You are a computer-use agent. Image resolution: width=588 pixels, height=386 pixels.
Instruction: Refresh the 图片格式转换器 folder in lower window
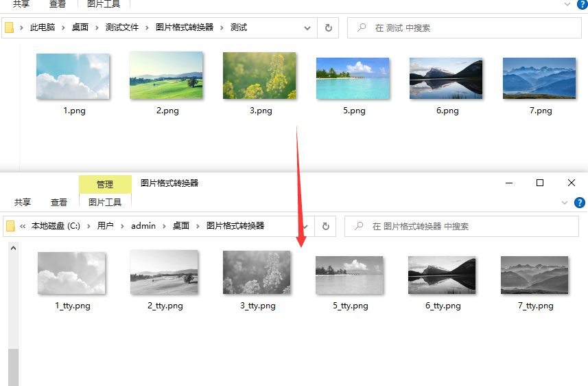pyautogui.click(x=325, y=226)
